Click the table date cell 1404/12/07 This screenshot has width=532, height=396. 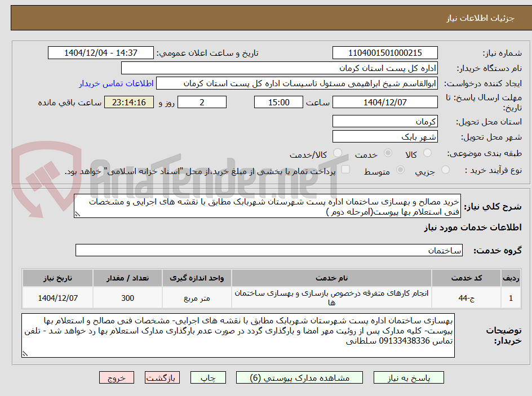[x=57, y=298]
